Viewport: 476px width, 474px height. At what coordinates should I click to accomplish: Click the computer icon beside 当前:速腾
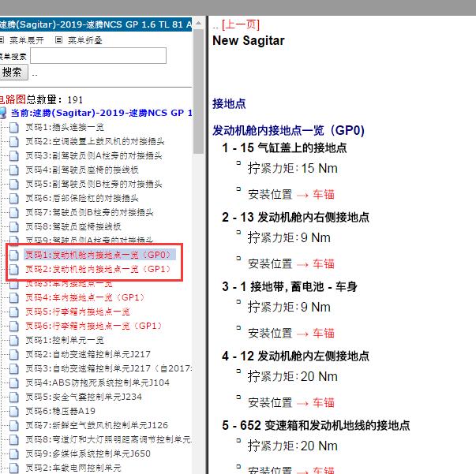point(3,113)
